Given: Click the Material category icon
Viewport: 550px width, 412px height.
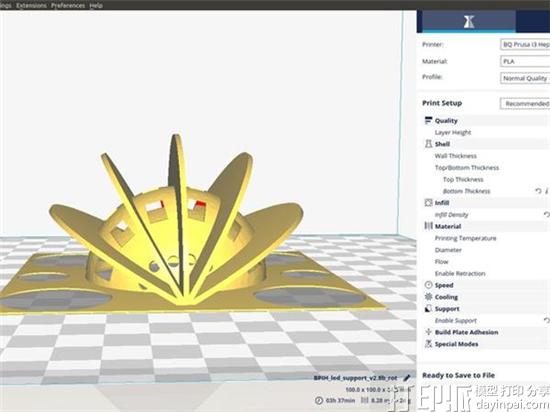Looking at the screenshot, I should pos(428,226).
